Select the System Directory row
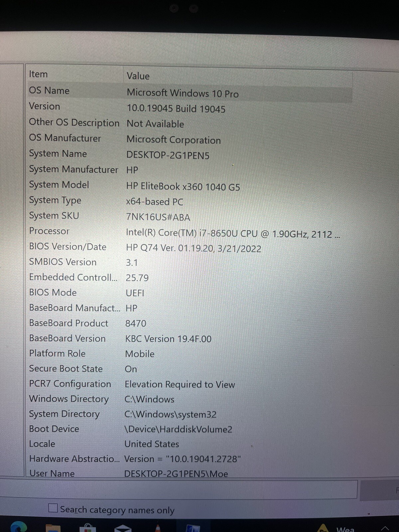 point(189,414)
